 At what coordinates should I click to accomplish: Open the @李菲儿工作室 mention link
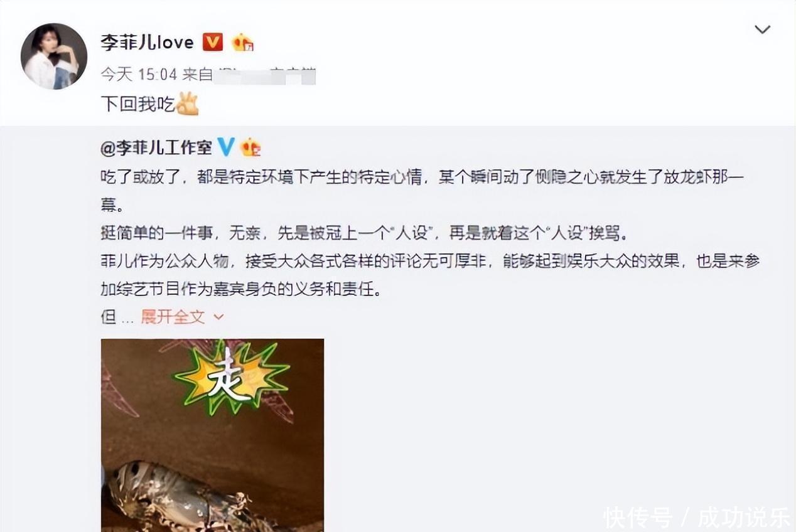(x=156, y=147)
